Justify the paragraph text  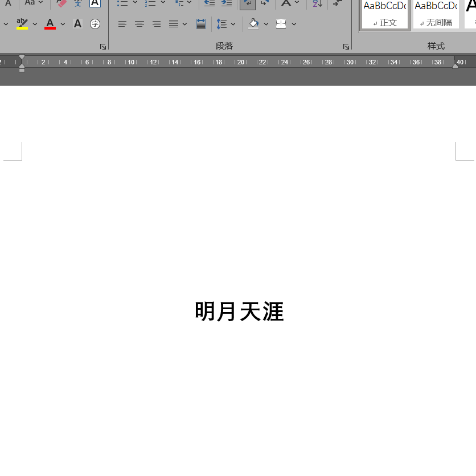click(174, 24)
